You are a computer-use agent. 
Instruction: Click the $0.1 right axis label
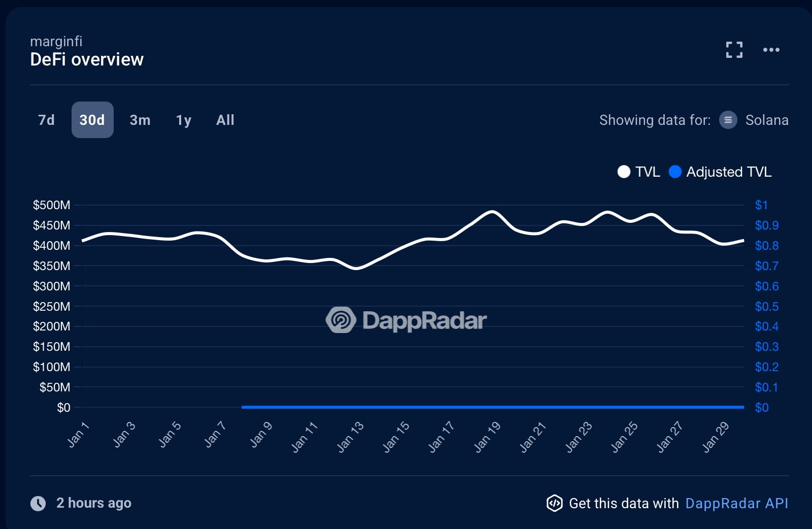point(767,387)
